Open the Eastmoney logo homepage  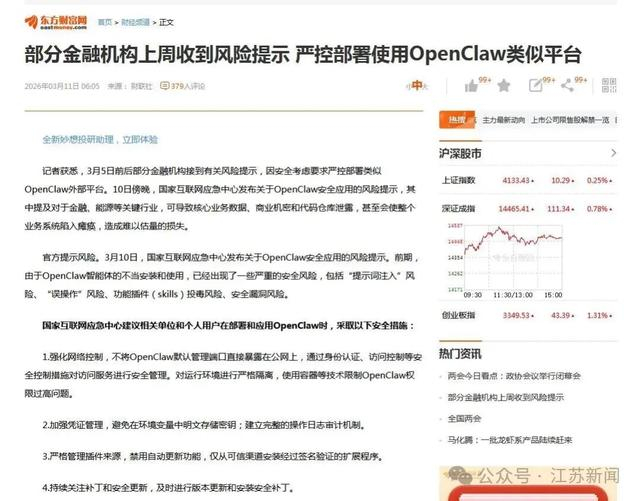coord(56,22)
